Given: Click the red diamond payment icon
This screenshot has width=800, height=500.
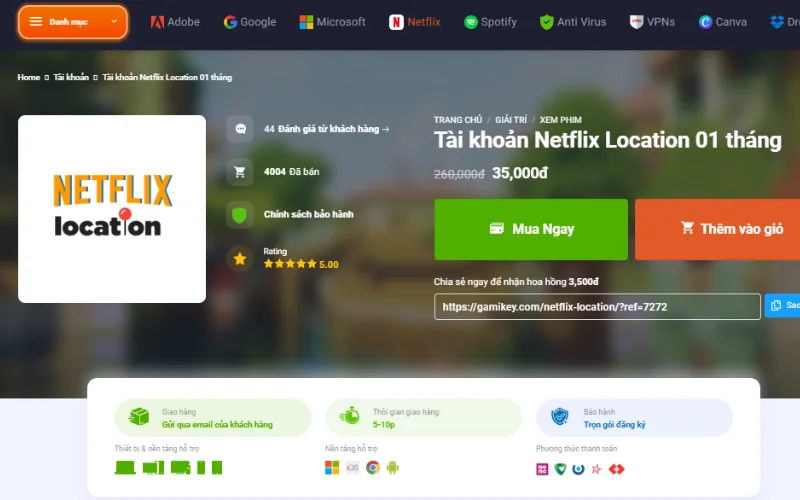Looking at the screenshot, I should (x=616, y=469).
